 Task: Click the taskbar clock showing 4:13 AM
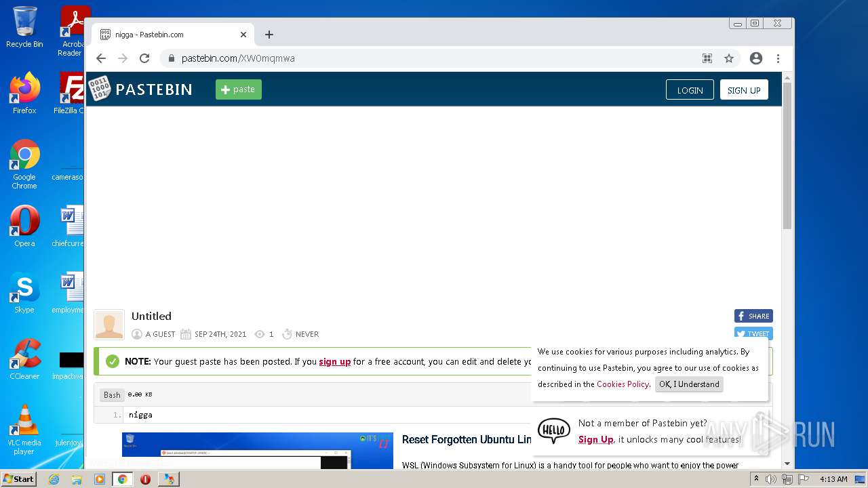pos(833,479)
